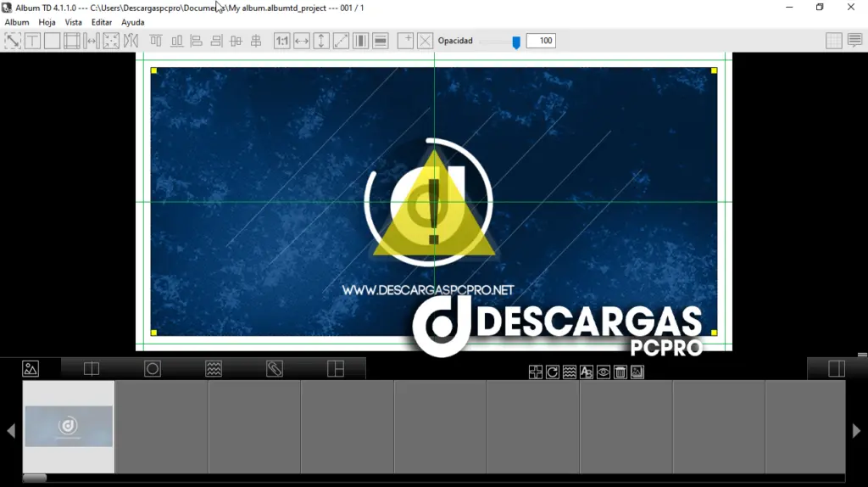This screenshot has width=868, height=487.
Task: Click the align vertical centers icon
Action: 236,41
